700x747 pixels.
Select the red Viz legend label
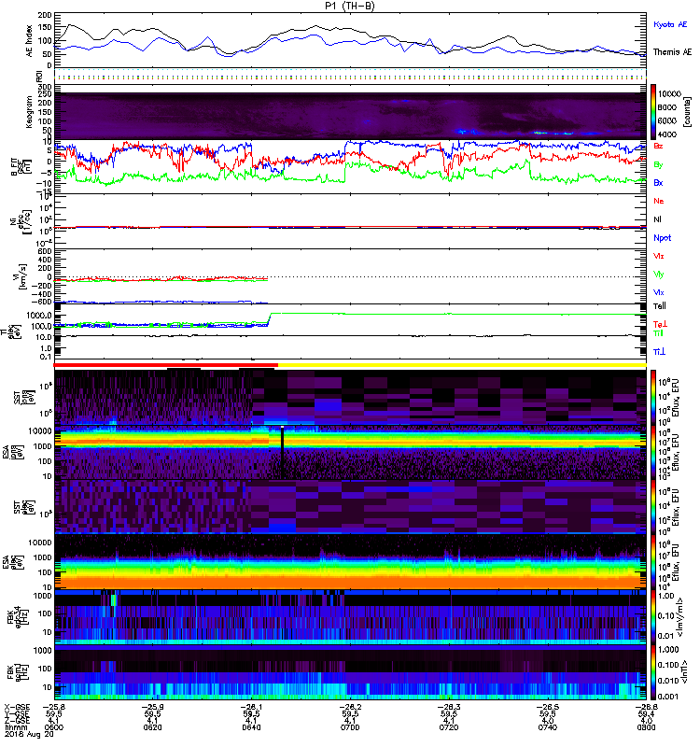[658, 256]
